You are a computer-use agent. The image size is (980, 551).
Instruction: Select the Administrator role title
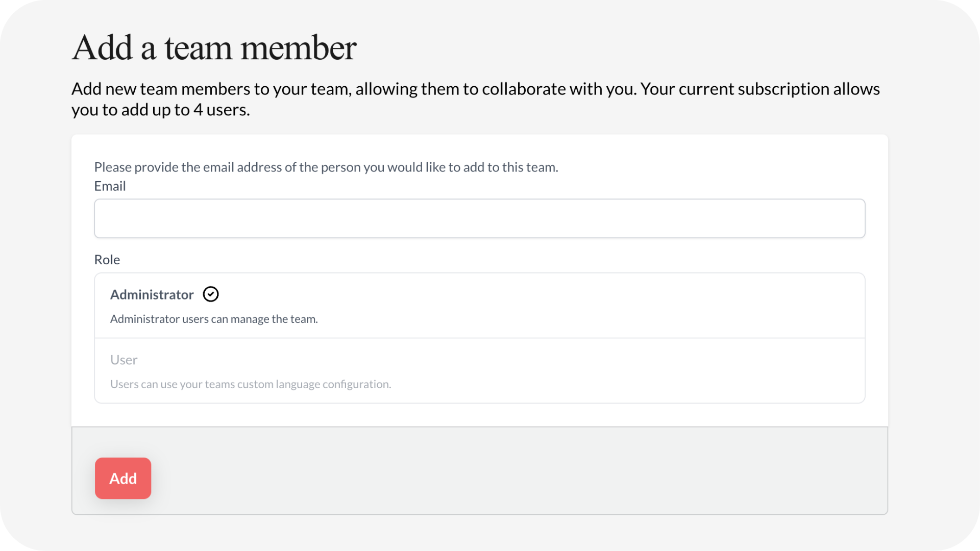point(152,295)
